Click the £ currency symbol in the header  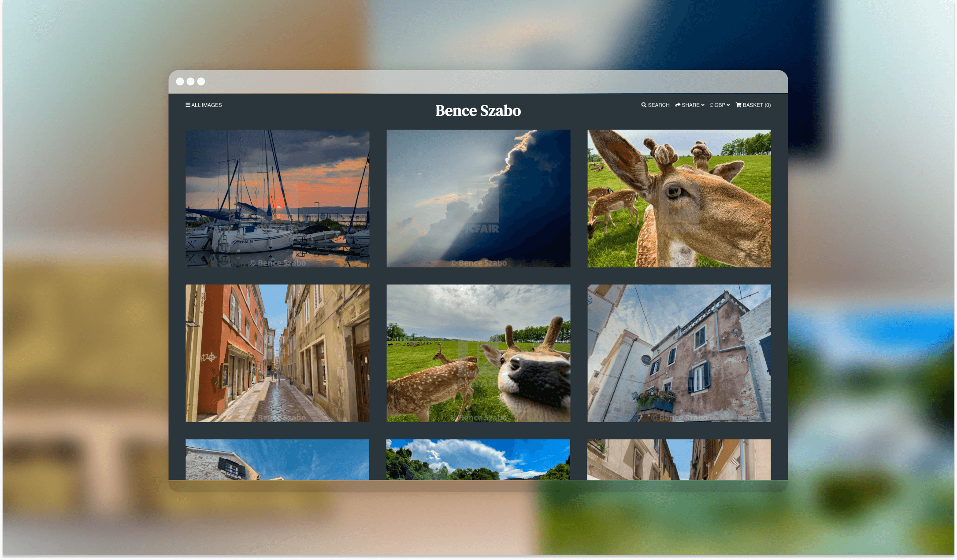(x=711, y=105)
